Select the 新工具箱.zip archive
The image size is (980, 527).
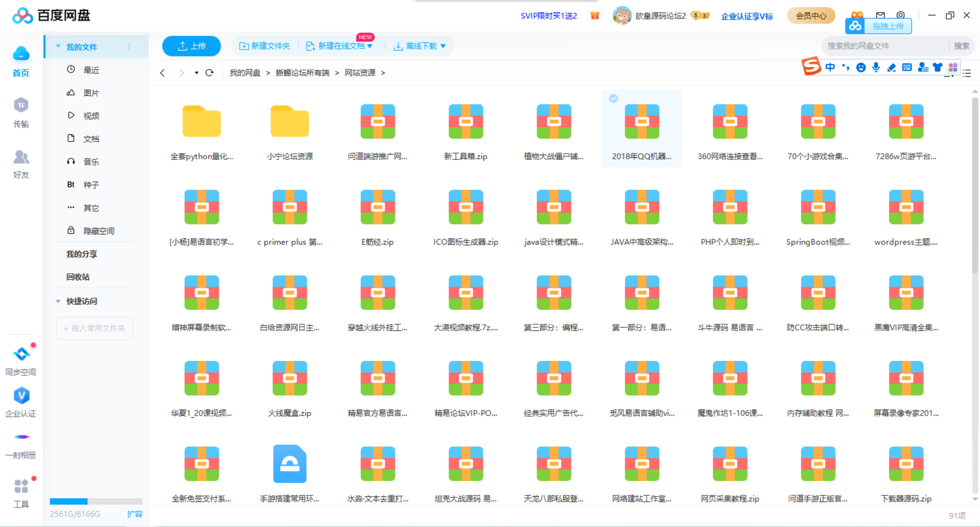465,122
